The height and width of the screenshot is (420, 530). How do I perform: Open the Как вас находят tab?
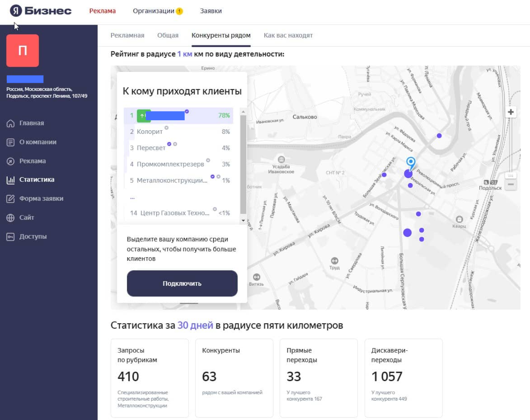point(288,35)
